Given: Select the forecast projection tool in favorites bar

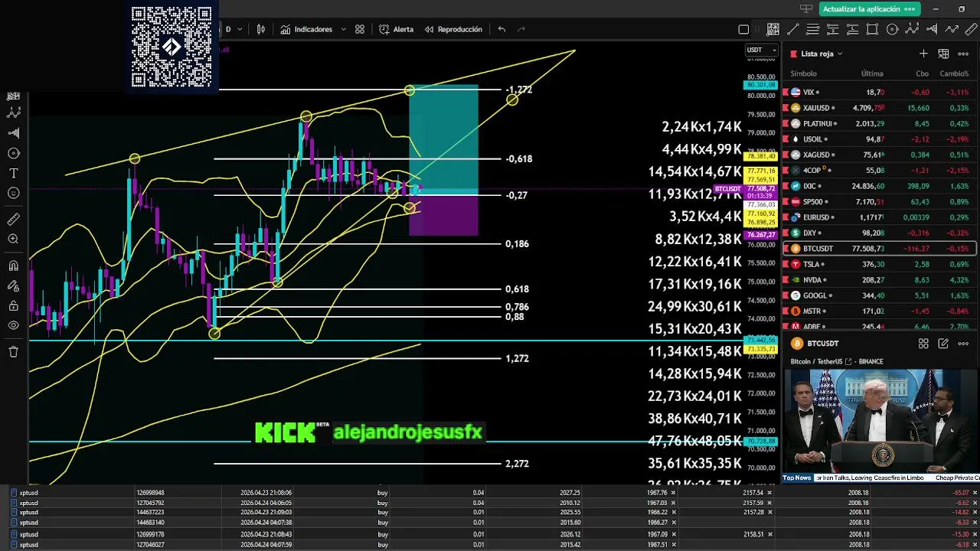Looking at the screenshot, I should tap(932, 30).
